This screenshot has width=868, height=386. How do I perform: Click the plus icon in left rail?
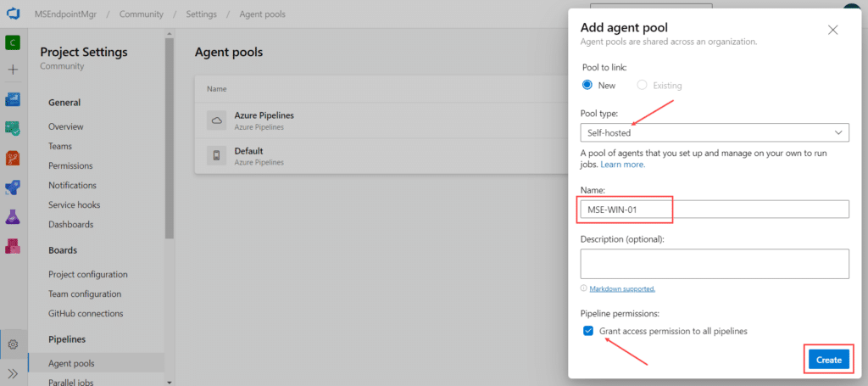(x=13, y=70)
